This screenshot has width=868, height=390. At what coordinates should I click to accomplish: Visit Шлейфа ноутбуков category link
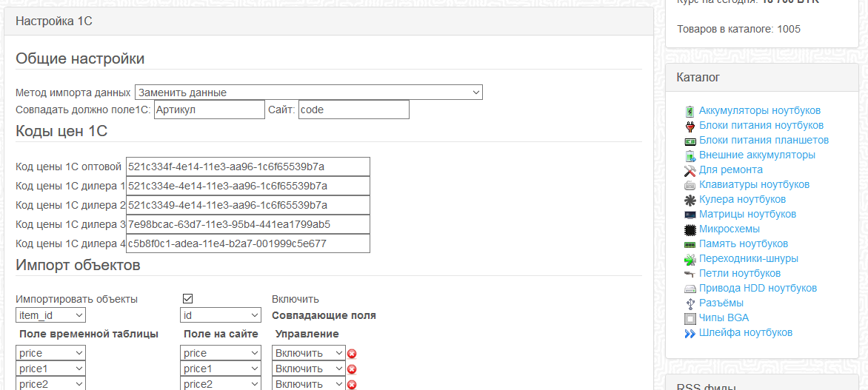(x=746, y=333)
